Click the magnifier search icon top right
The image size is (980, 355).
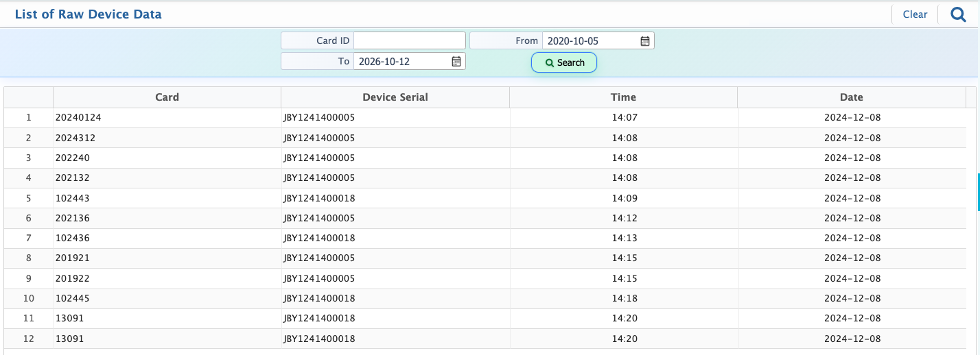[958, 14]
